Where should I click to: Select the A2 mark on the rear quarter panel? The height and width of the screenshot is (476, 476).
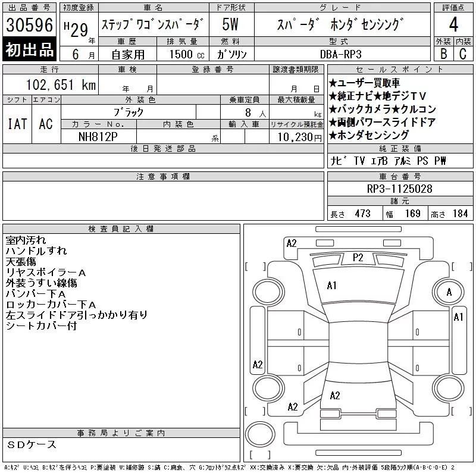coord(293,407)
